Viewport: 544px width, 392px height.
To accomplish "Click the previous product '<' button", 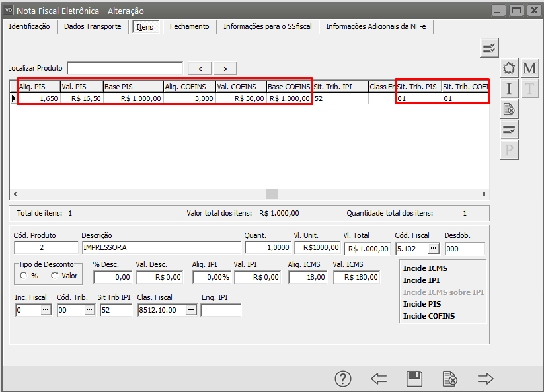I will (200, 68).
